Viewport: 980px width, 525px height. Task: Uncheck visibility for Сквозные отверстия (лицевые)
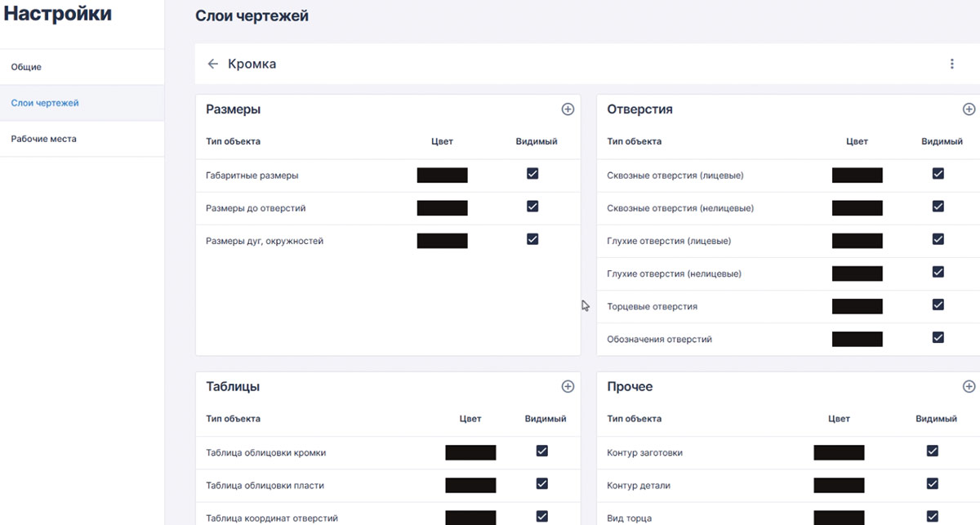(938, 174)
